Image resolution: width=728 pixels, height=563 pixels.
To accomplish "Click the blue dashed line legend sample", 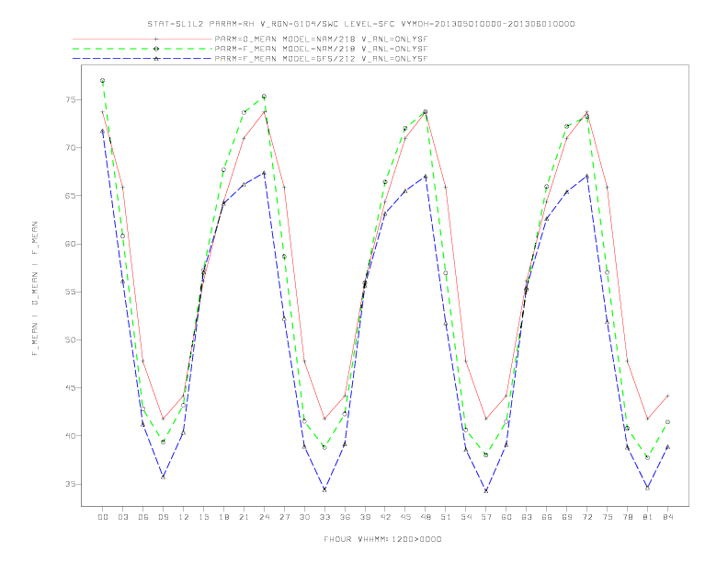I will coord(142,59).
